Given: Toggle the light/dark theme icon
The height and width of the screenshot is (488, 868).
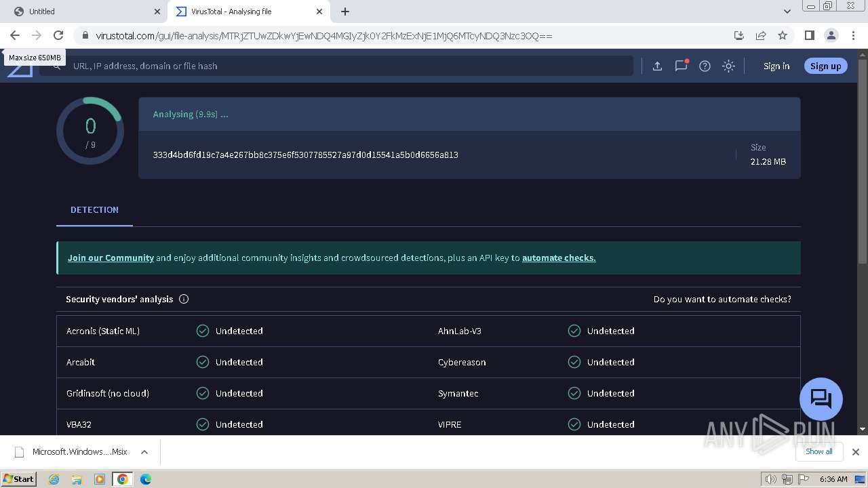Looking at the screenshot, I should (x=728, y=66).
